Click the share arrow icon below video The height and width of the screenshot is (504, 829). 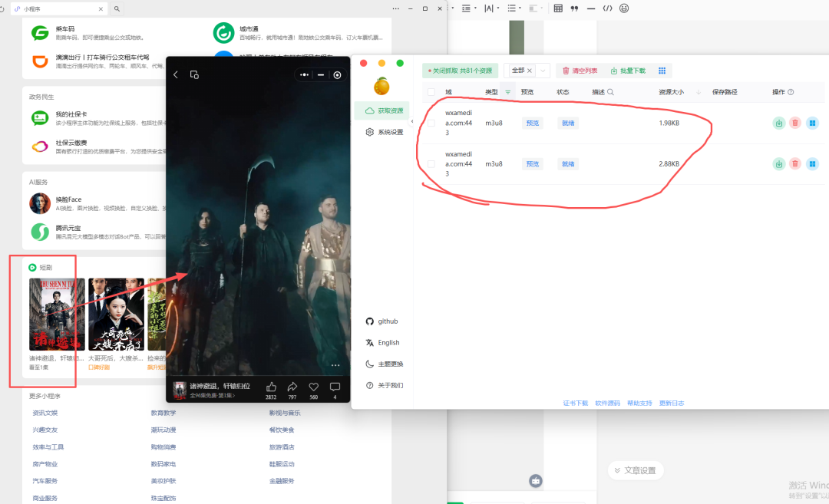pos(292,387)
